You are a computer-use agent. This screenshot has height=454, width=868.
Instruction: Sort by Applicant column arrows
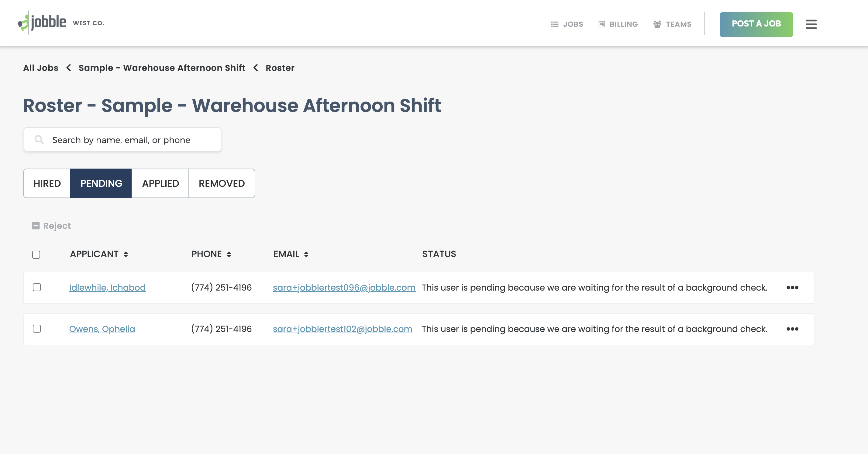(x=126, y=254)
